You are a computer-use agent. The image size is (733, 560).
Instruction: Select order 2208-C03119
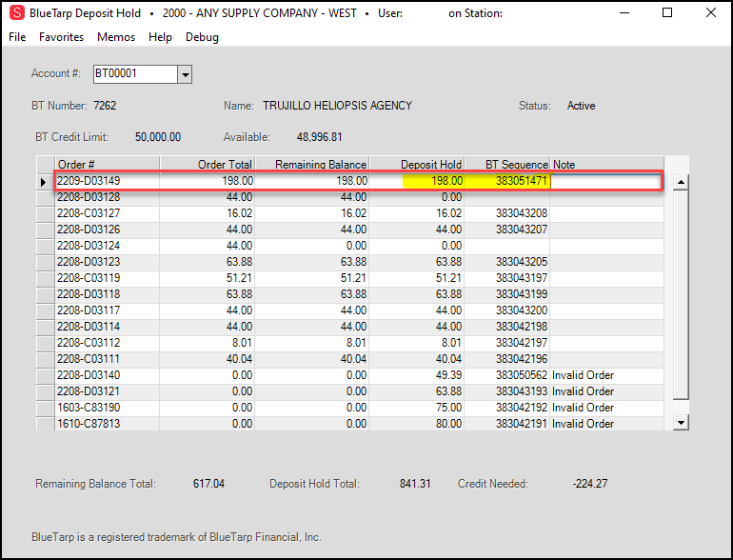pyautogui.click(x=107, y=278)
